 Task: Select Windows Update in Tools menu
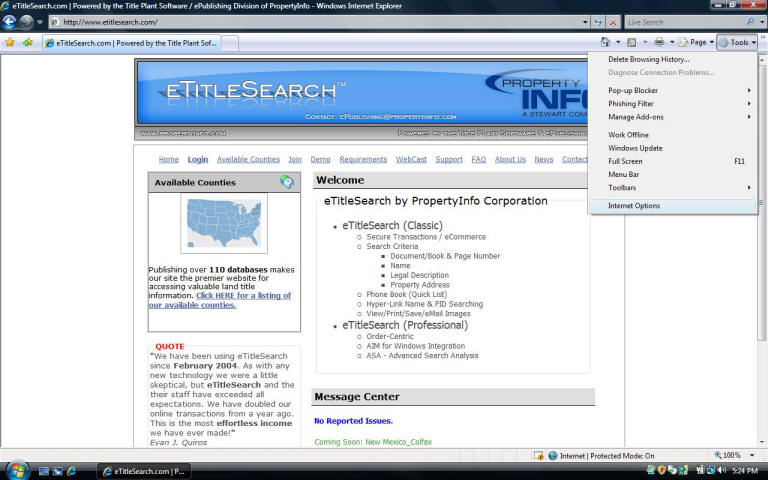click(672, 148)
